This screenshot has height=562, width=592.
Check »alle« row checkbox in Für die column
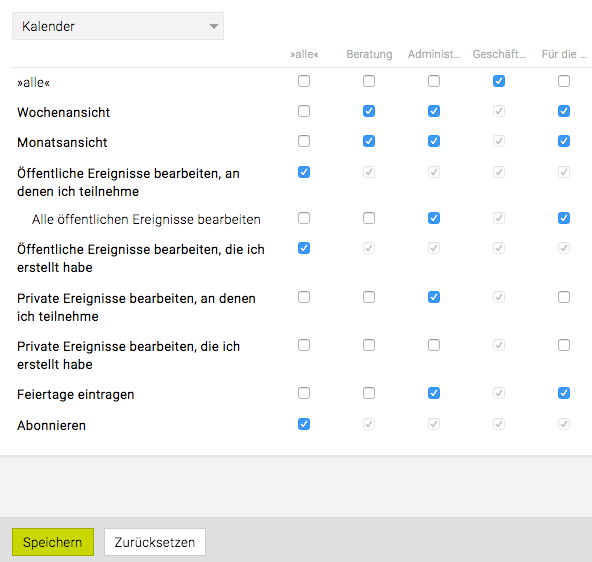pyautogui.click(x=564, y=81)
